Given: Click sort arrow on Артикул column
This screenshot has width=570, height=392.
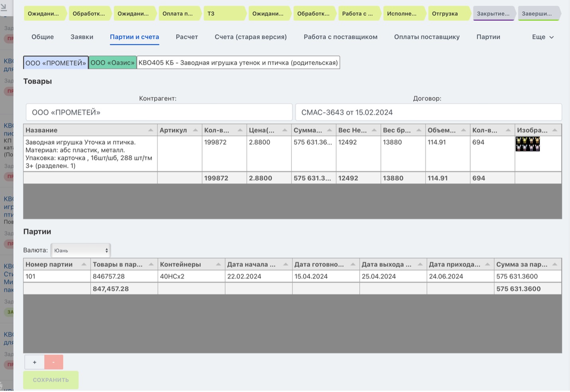Looking at the screenshot, I should 195,130.
